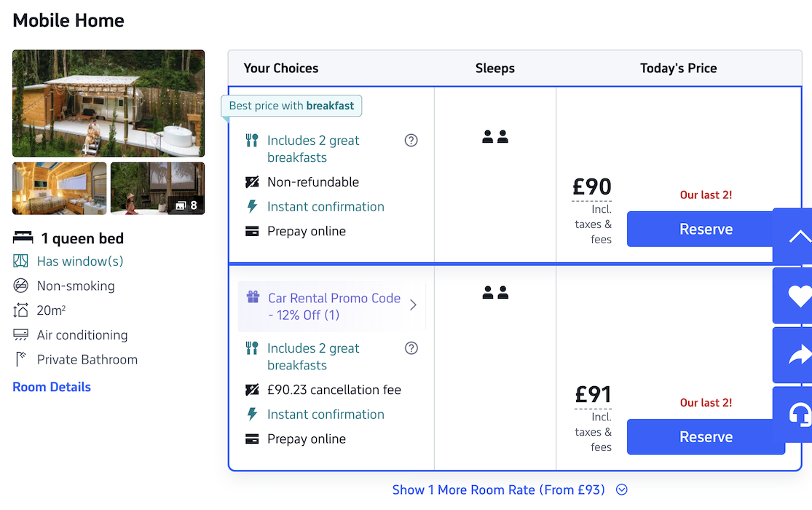The width and height of the screenshot is (812, 510).
Task: Expand Show 1 More Room Rate chevron
Action: pos(620,490)
